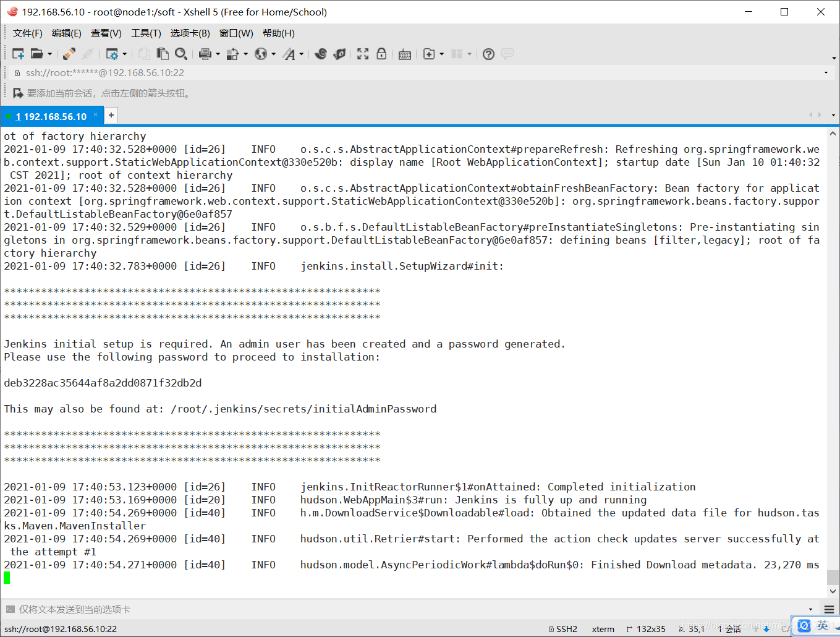Image resolution: width=840 pixels, height=637 pixels.
Task: Toggle full screen with the expand-arrows icon
Action: [363, 54]
